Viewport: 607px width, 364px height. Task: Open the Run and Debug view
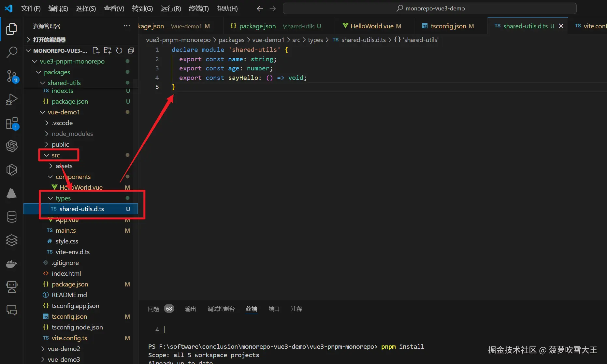12,99
